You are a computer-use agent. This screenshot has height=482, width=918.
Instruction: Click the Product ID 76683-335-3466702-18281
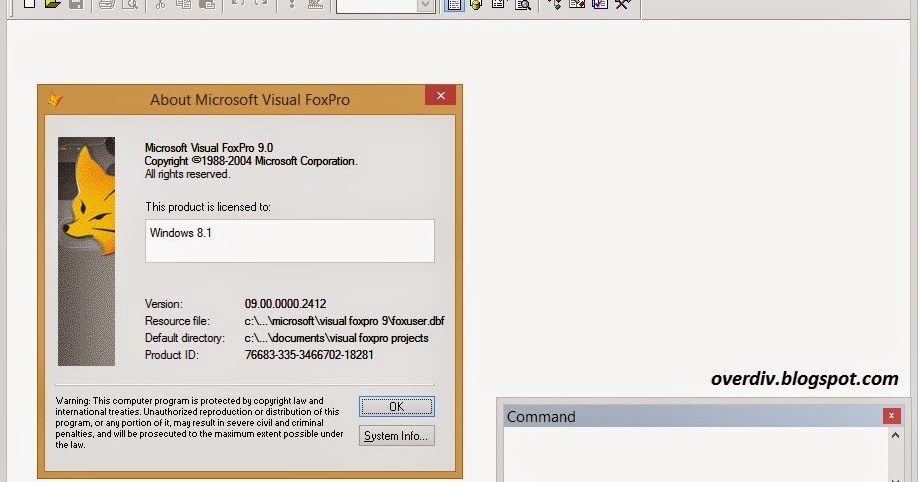tap(309, 355)
